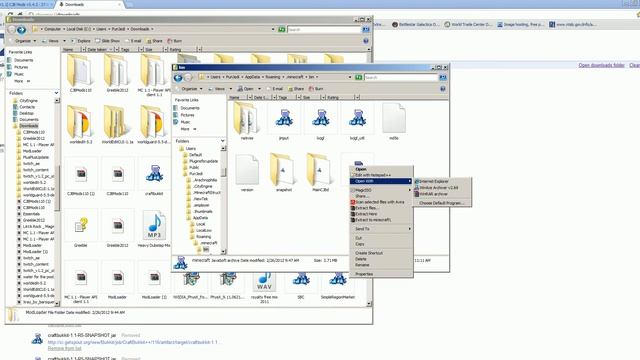Screen dimensions: 640x360
Task: Click E-mail in the bin window toolbar
Action: click(275, 89)
